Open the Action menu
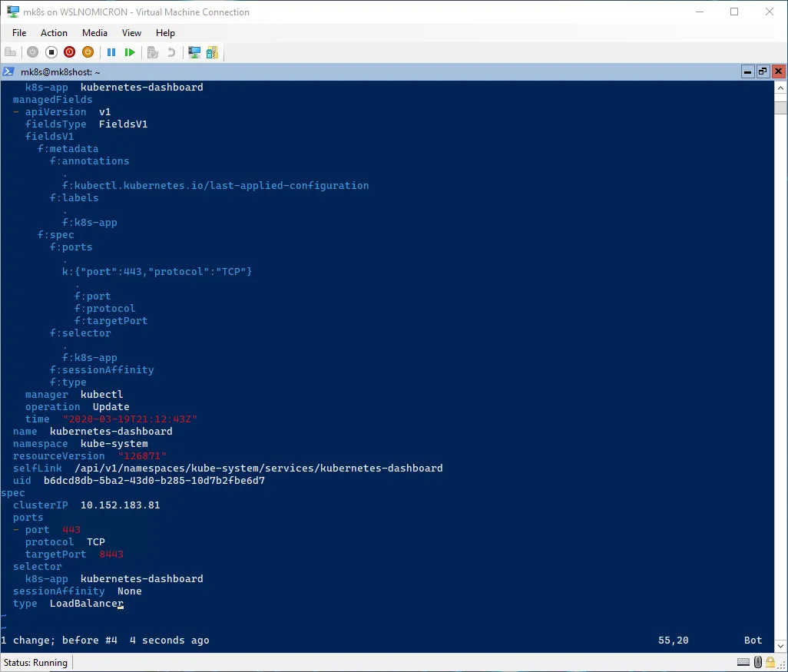The height and width of the screenshot is (672, 788). coord(54,33)
